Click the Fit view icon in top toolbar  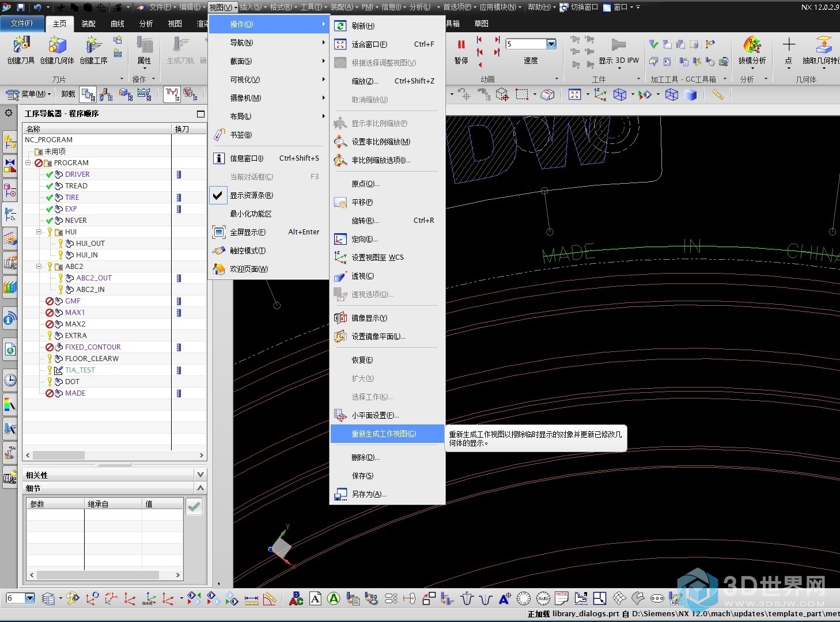pyautogui.click(x=574, y=94)
